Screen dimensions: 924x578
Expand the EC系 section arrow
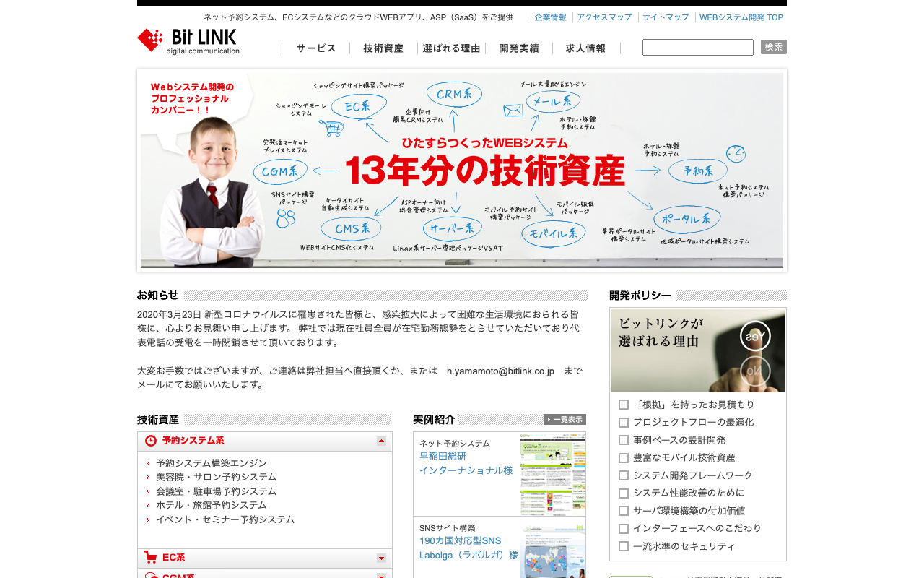(x=381, y=558)
